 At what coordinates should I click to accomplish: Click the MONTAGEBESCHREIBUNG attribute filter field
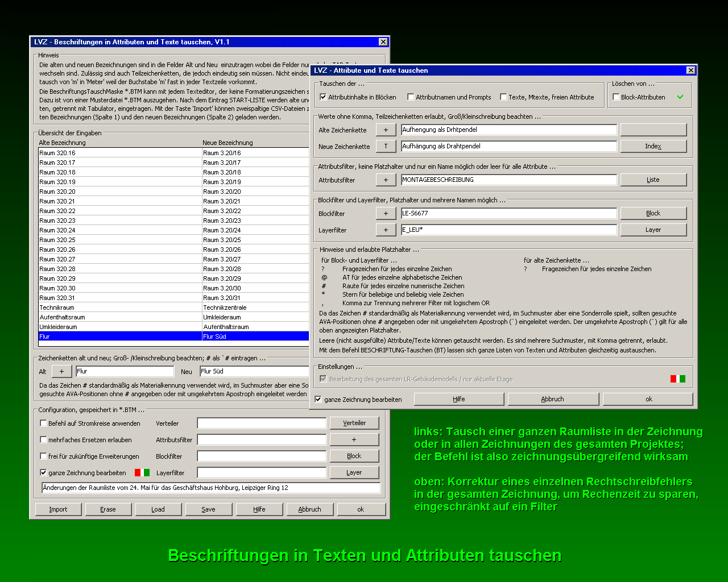click(x=509, y=180)
